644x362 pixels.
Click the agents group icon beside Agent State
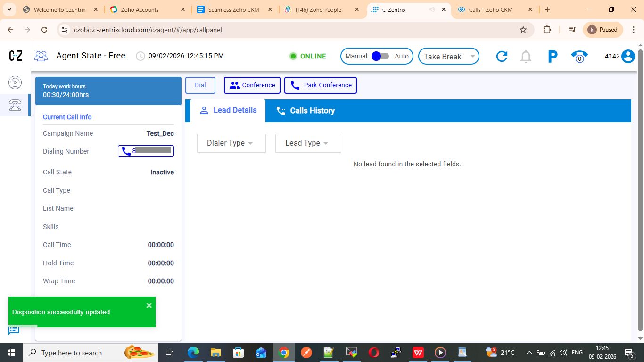coord(41,56)
